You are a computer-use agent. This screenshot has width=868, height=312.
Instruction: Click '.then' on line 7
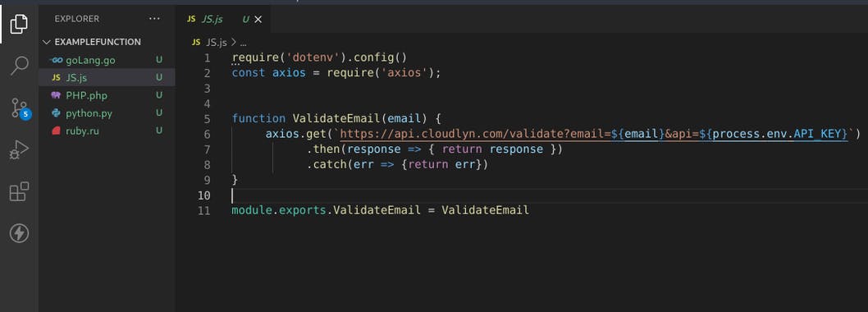(x=323, y=149)
